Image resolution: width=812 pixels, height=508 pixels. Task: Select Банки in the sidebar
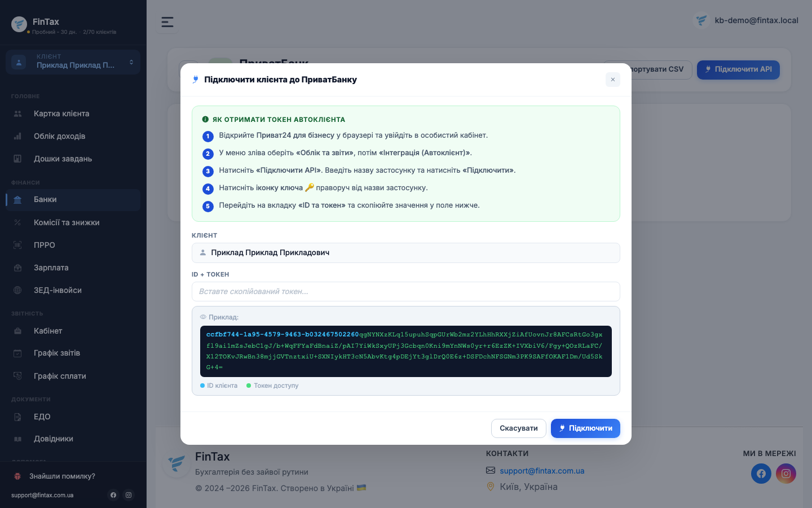73,200
